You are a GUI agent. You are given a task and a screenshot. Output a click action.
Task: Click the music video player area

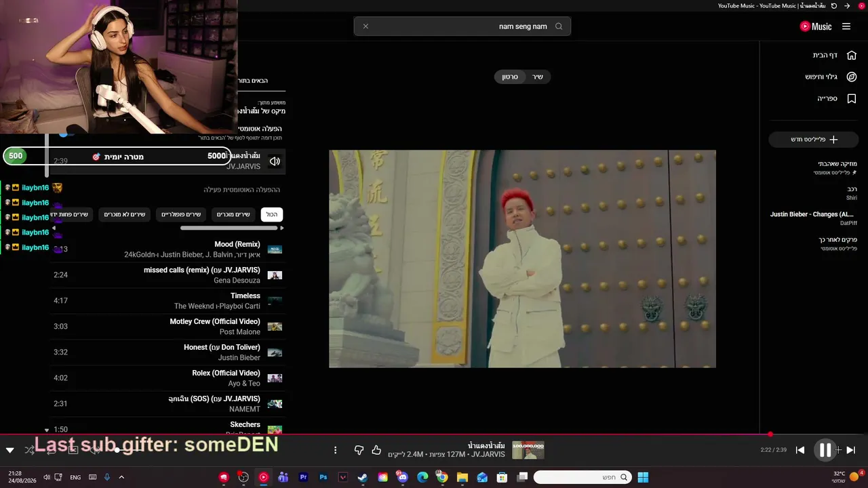click(x=522, y=259)
